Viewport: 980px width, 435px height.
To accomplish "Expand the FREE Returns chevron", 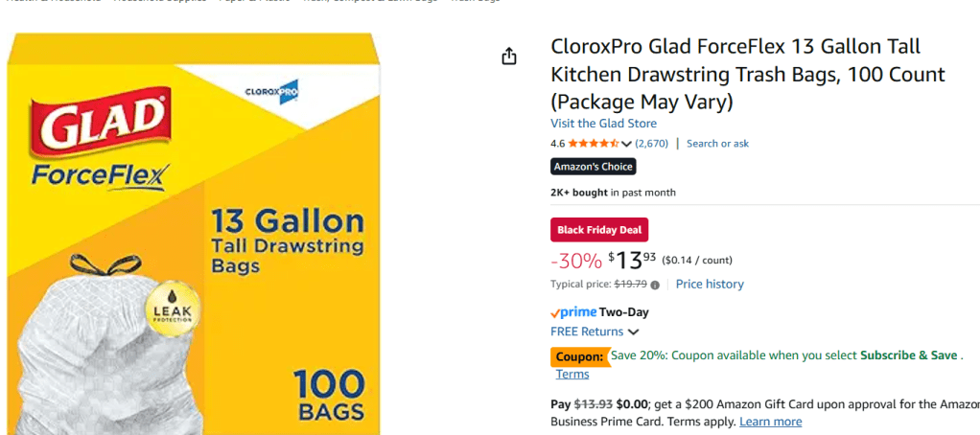I will click(633, 332).
